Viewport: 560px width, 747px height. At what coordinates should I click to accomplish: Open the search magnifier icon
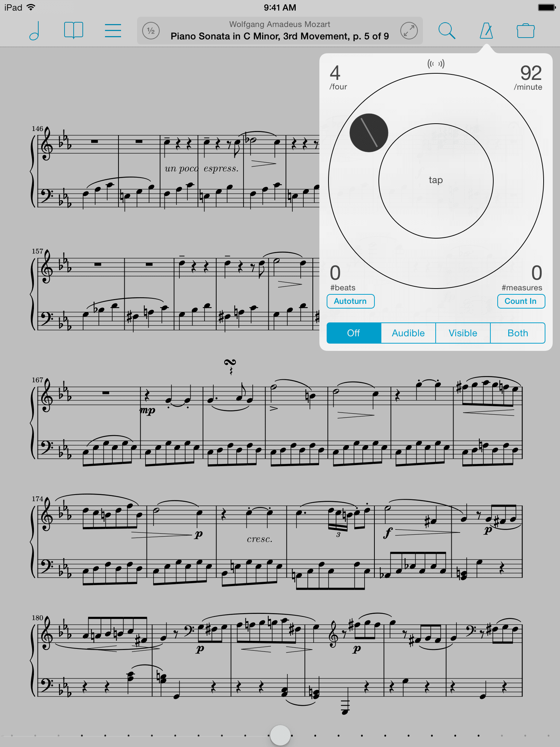pos(447,31)
